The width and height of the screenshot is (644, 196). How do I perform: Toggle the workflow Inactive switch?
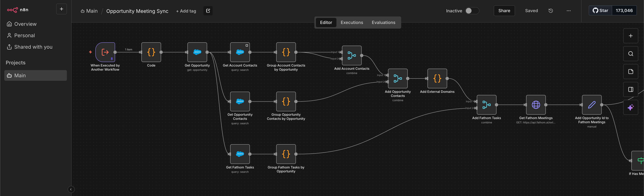[x=472, y=11]
